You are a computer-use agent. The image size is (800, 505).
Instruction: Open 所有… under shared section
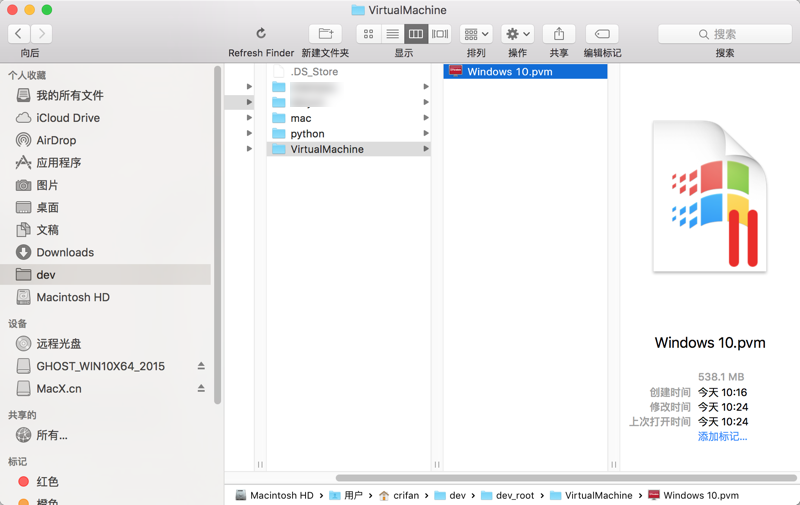pos(106,435)
